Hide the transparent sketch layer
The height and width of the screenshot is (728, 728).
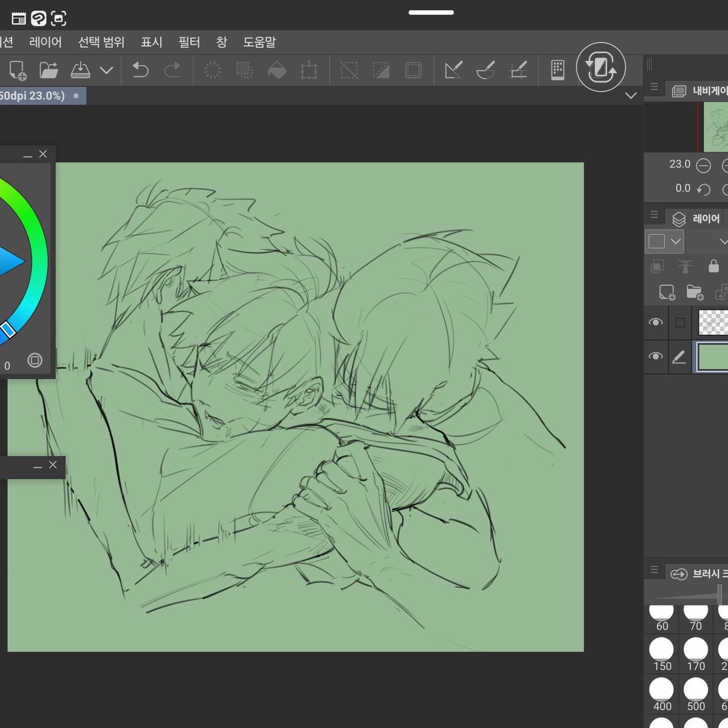(x=655, y=322)
